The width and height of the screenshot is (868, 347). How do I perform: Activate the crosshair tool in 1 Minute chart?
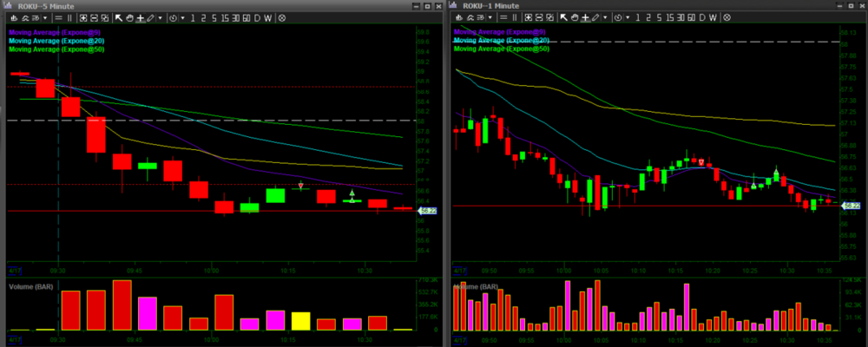click(x=585, y=17)
